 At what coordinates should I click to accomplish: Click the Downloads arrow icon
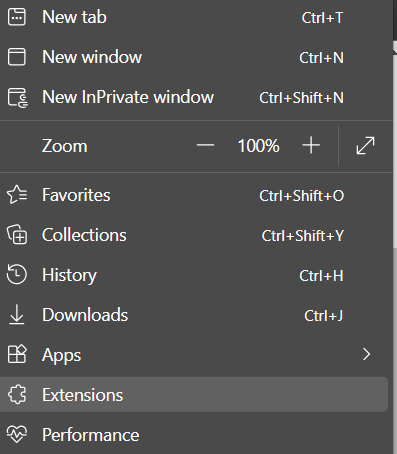[17, 315]
